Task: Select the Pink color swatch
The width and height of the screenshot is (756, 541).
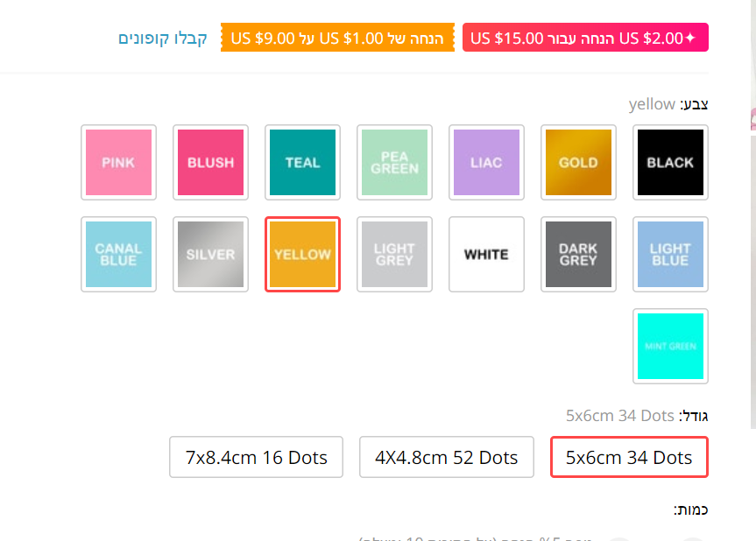Action: pos(118,162)
